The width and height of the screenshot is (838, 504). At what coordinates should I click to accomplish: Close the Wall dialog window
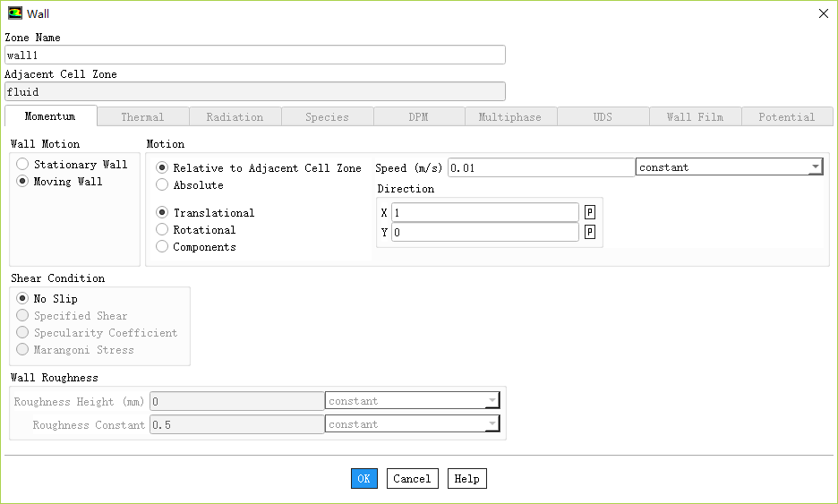coord(823,13)
